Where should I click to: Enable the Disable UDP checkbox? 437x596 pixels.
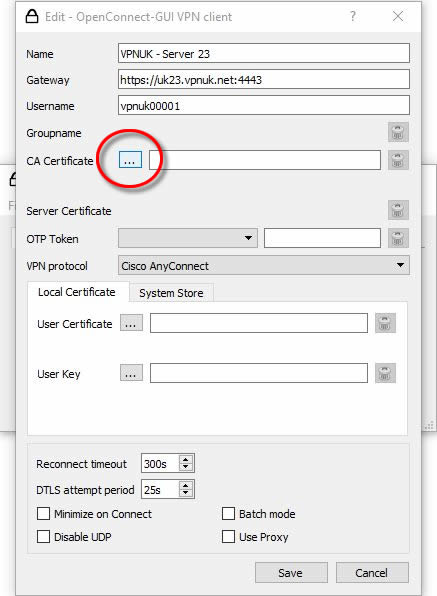point(43,537)
